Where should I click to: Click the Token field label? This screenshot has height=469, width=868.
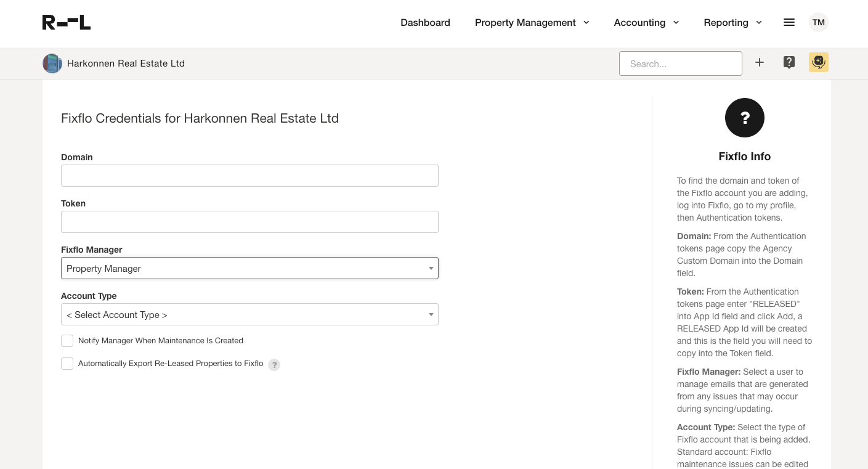click(73, 203)
